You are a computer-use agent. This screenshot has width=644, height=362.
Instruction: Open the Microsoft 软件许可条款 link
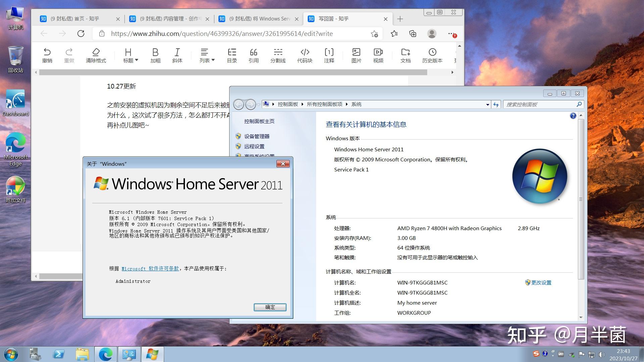pos(150,269)
